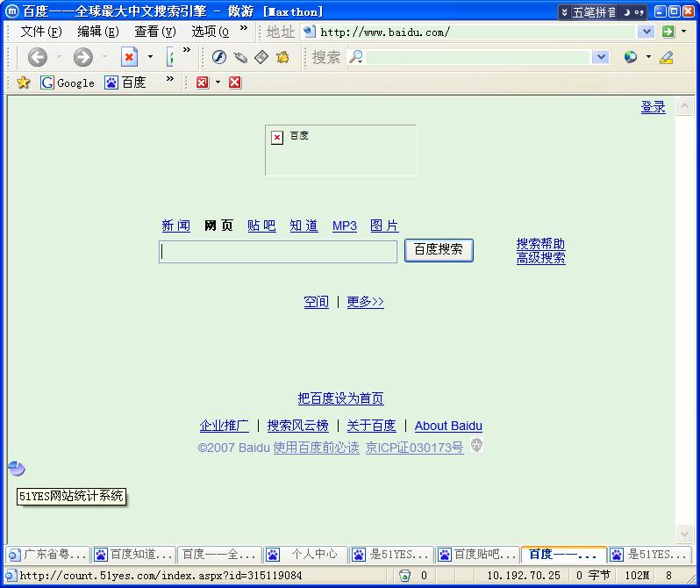This screenshot has width=700, height=588.
Task: Click the page icon in address bar
Action: click(309, 32)
